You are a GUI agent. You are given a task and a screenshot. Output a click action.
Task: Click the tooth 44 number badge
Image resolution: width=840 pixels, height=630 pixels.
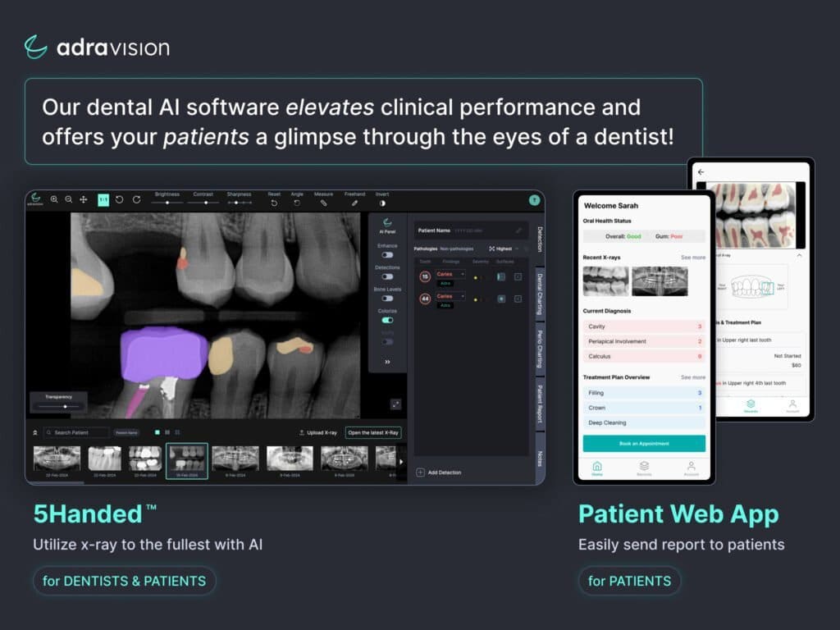pyautogui.click(x=425, y=299)
